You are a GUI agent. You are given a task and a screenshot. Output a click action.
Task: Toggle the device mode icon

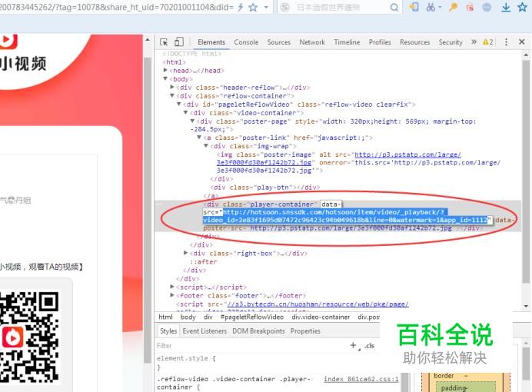[x=179, y=42]
